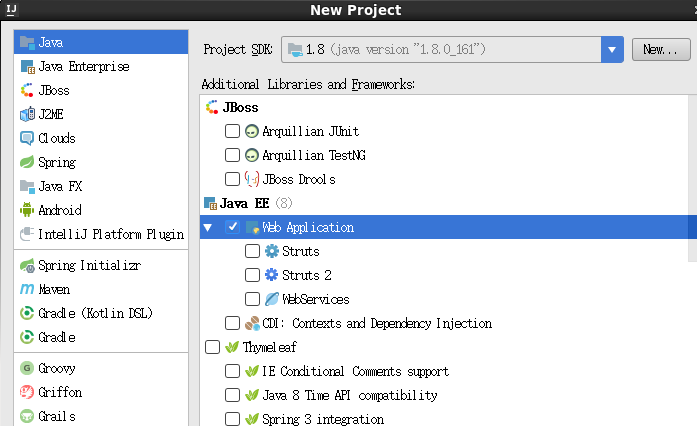The height and width of the screenshot is (426, 697).
Task: Uncheck the Web Application checkbox
Action: click(x=232, y=227)
